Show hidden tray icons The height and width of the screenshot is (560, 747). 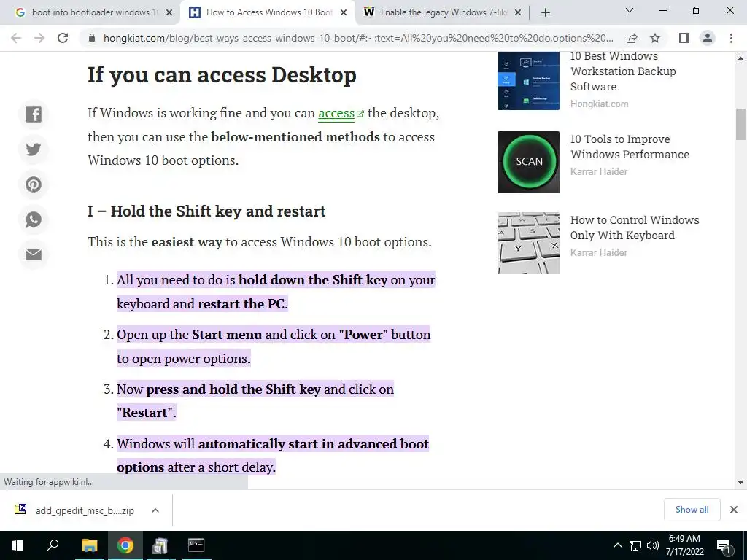617,545
